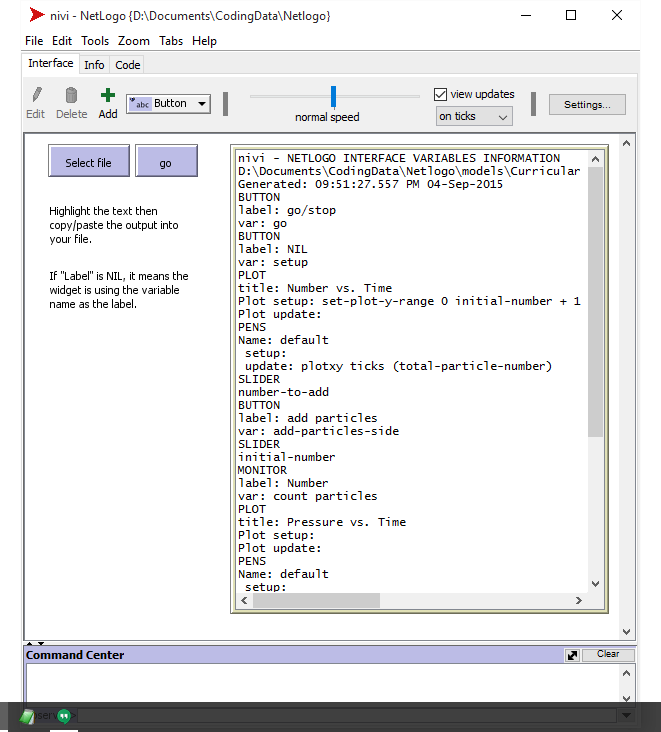661x732 pixels.
Task: Click the green Add plus icon
Action: click(107, 96)
